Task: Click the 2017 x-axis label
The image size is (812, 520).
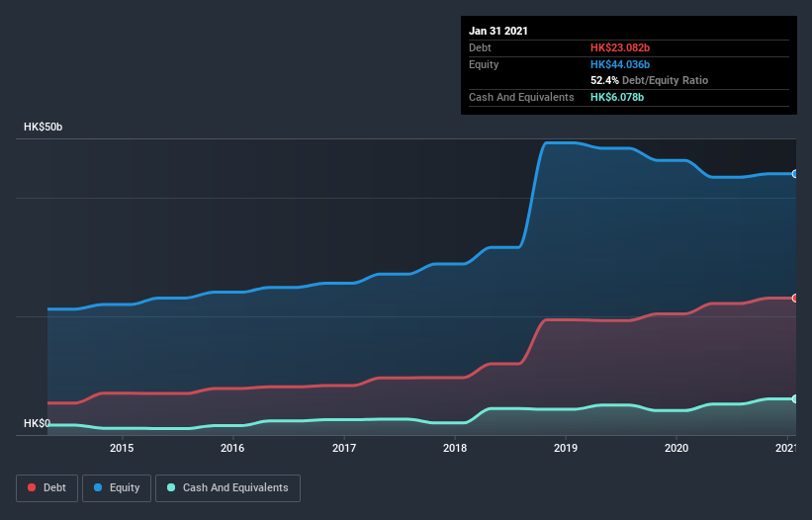Action: pyautogui.click(x=344, y=448)
